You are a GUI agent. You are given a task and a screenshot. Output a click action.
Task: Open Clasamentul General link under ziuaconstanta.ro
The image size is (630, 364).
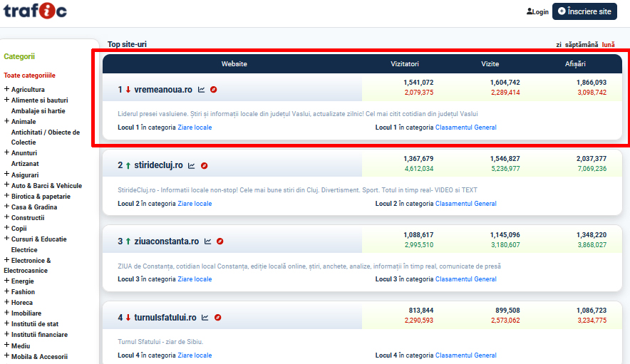tap(465, 279)
